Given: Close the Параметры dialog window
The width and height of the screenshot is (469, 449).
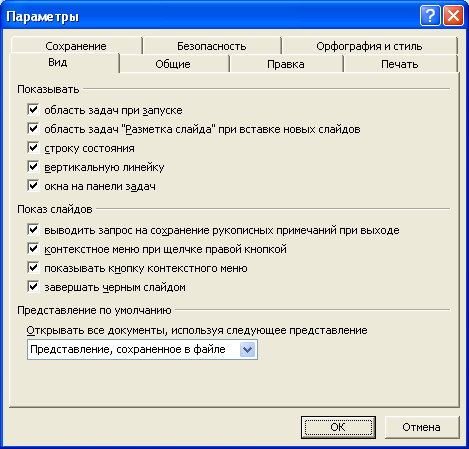Looking at the screenshot, I should pos(453,16).
